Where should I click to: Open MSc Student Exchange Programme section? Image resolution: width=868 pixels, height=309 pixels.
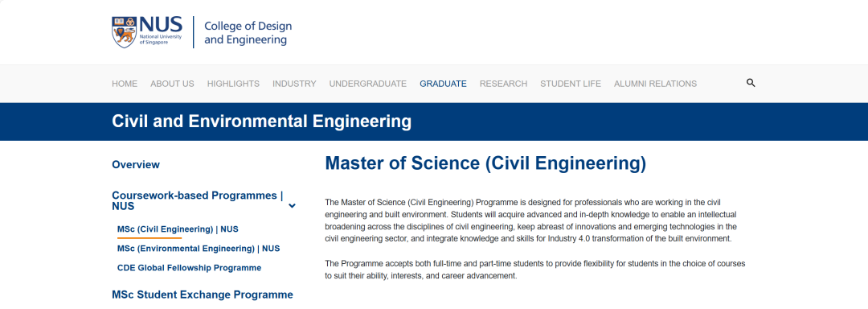pyautogui.click(x=202, y=295)
